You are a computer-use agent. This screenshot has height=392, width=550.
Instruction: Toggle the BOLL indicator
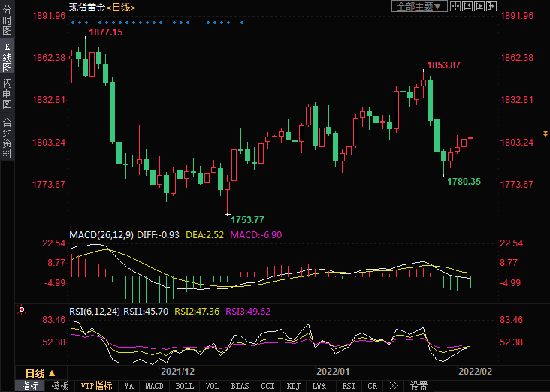[184, 386]
